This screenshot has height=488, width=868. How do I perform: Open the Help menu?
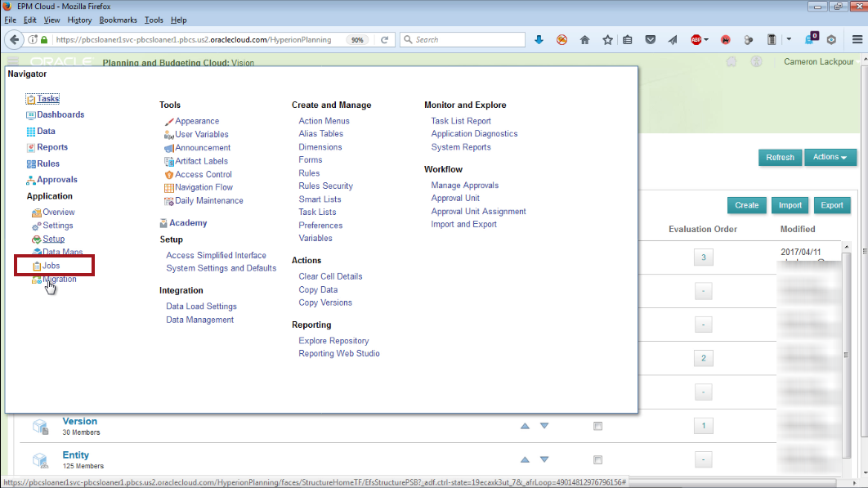pos(178,20)
